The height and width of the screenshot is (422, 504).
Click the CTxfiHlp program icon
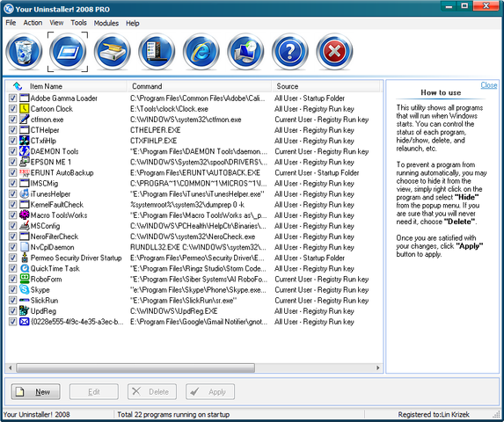[24, 141]
